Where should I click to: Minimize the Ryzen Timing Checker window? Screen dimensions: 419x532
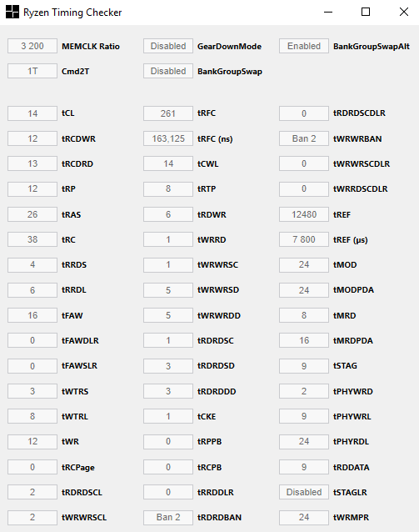[328, 12]
